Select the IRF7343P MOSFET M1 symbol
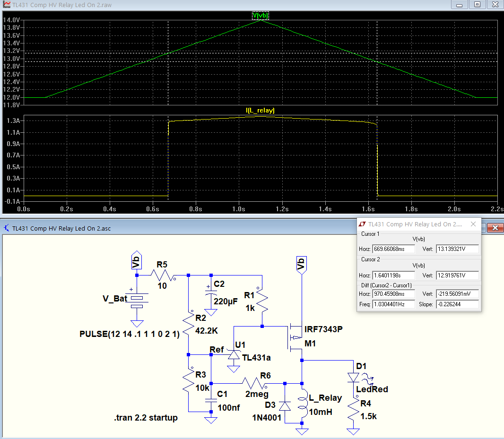 295,337
